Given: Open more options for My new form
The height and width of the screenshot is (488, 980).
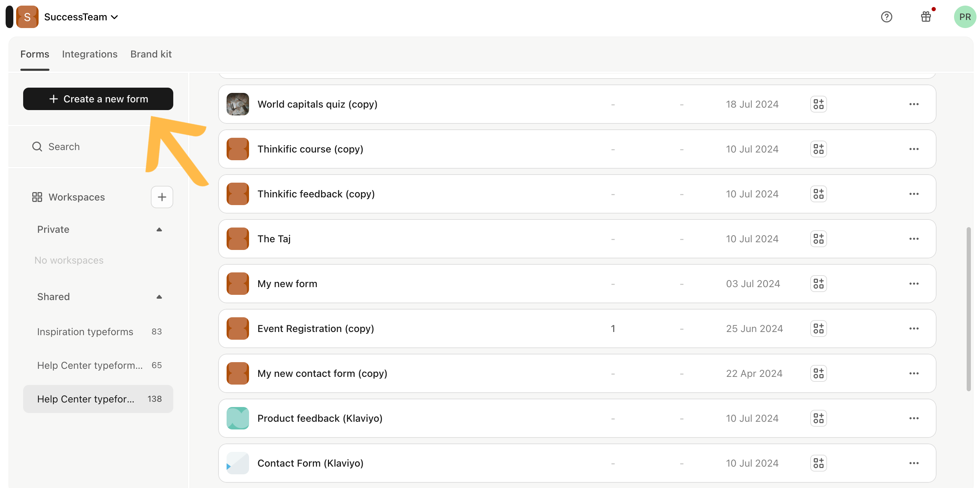Looking at the screenshot, I should point(913,284).
